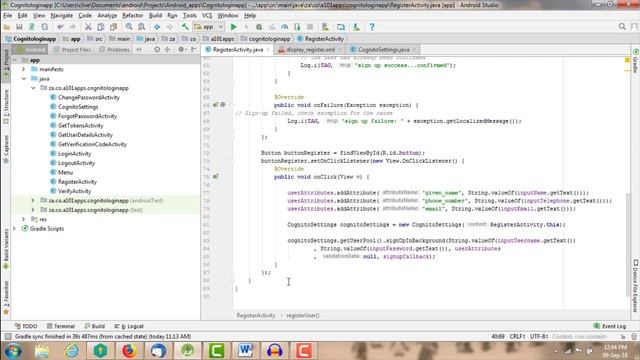Open Firefox from the taskbar
The image size is (640, 360).
tap(129, 351)
